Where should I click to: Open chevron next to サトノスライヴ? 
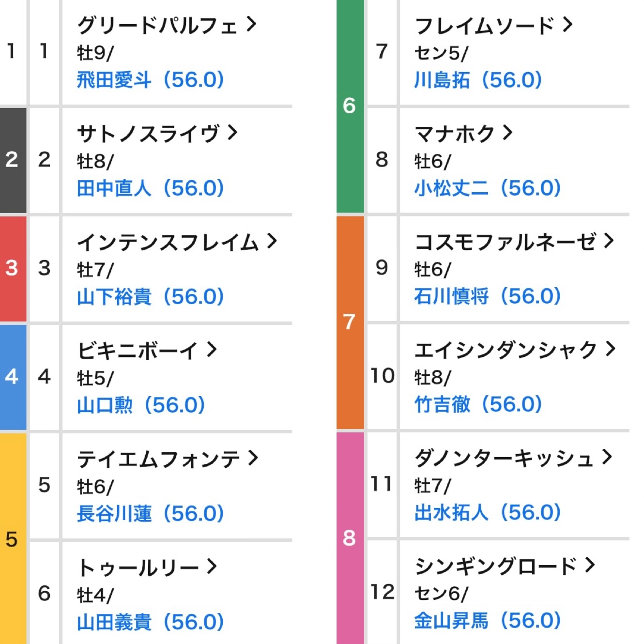pos(232,132)
